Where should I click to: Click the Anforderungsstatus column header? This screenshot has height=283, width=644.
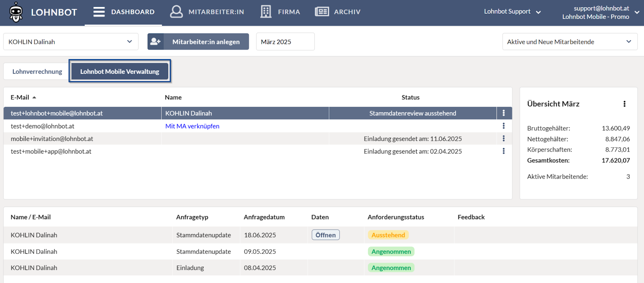[396, 217]
